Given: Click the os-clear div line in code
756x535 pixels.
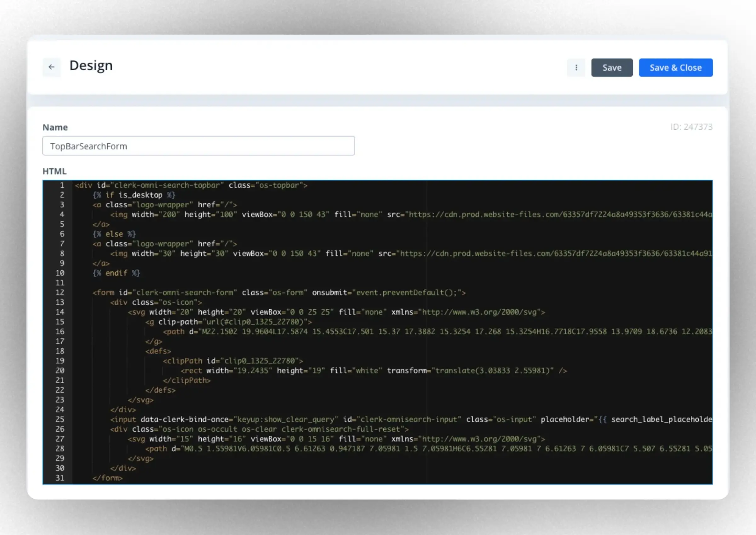Looking at the screenshot, I should click(x=259, y=429).
